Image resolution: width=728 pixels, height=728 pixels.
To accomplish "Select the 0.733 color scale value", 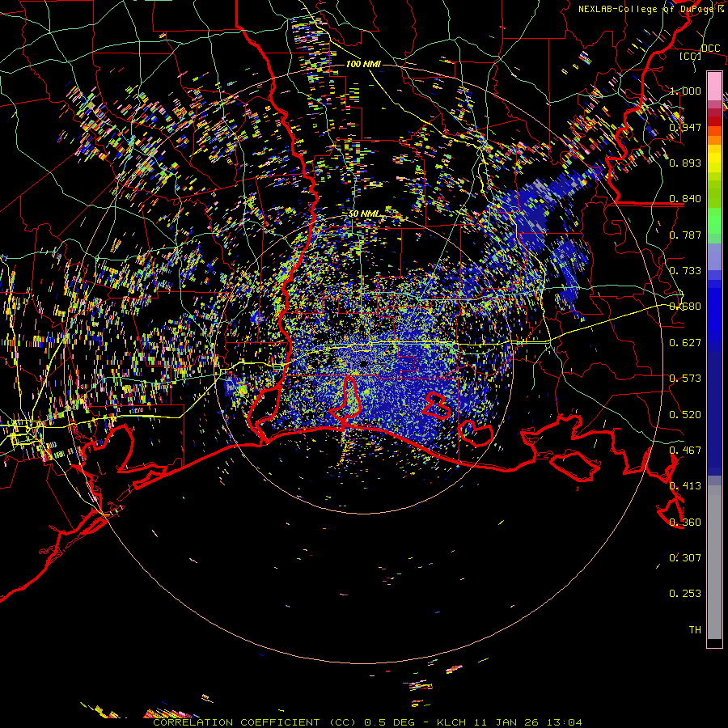I will tap(685, 271).
